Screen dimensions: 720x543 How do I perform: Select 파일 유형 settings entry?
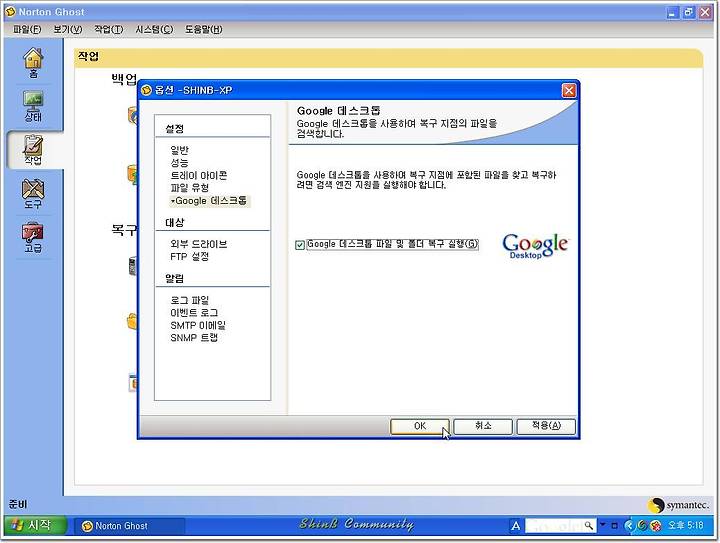tap(189, 188)
